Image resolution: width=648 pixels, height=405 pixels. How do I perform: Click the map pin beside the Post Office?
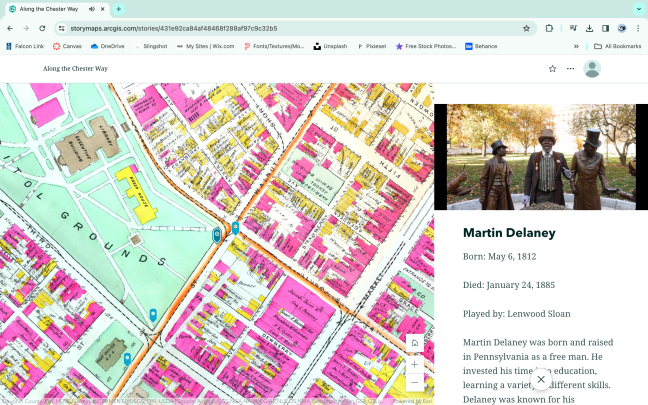(x=127, y=358)
